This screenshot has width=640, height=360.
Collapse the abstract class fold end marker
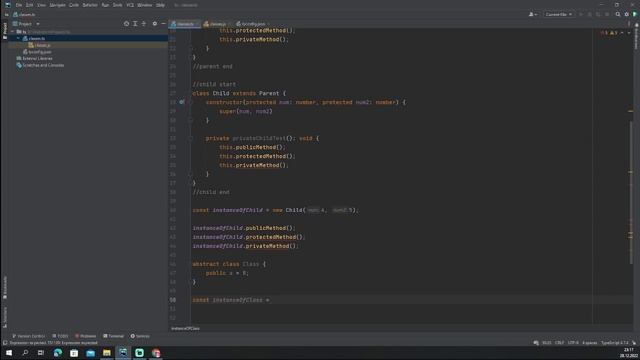190,282
